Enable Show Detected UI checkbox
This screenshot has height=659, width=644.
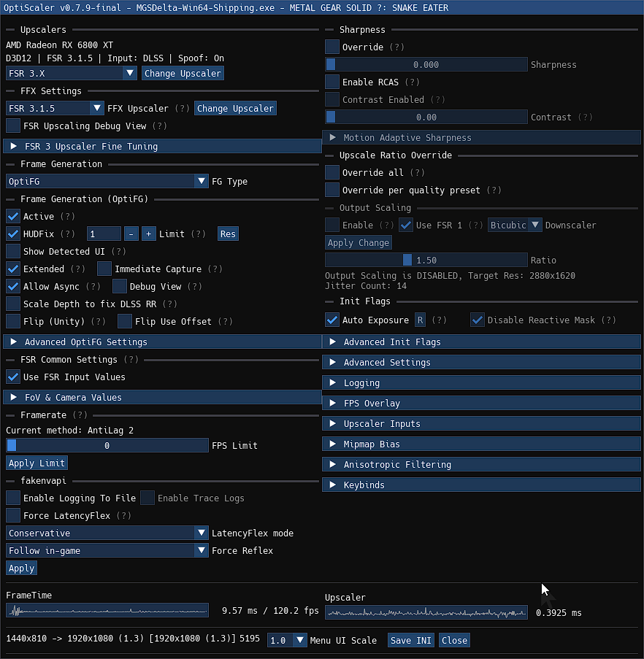pos(13,251)
